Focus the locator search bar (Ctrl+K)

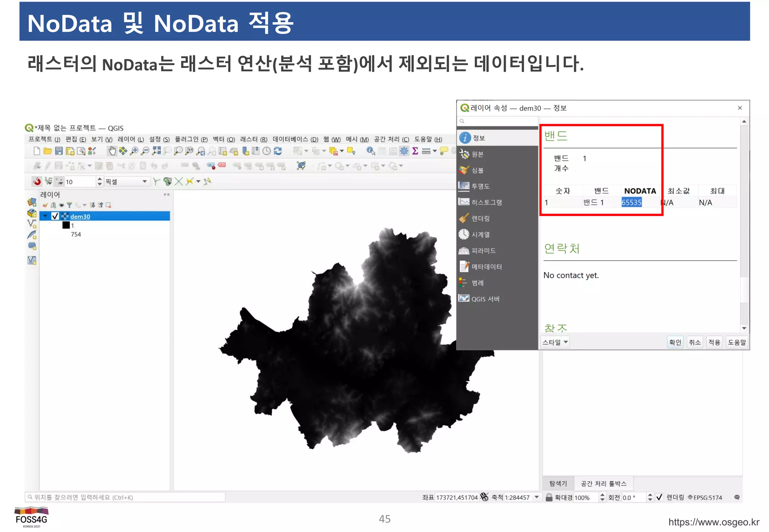[125, 497]
